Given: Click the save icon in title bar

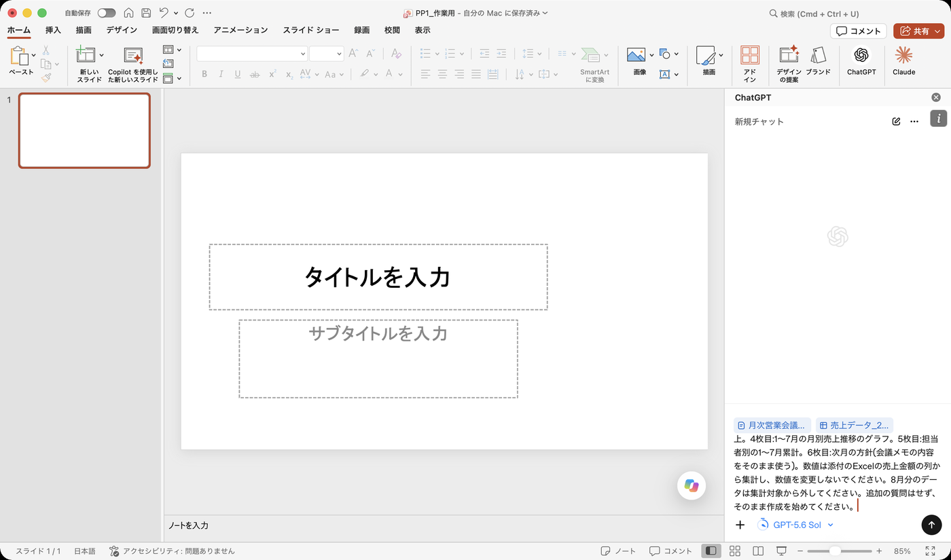Looking at the screenshot, I should (146, 13).
